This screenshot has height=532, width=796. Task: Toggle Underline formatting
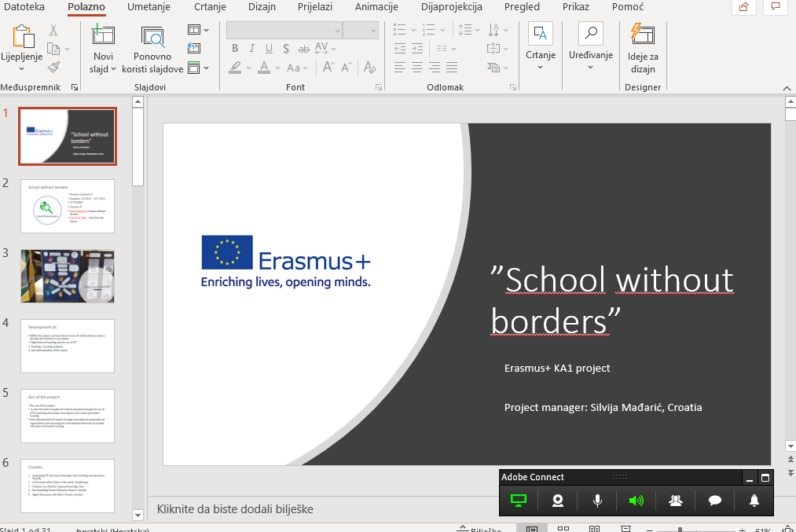click(269, 48)
